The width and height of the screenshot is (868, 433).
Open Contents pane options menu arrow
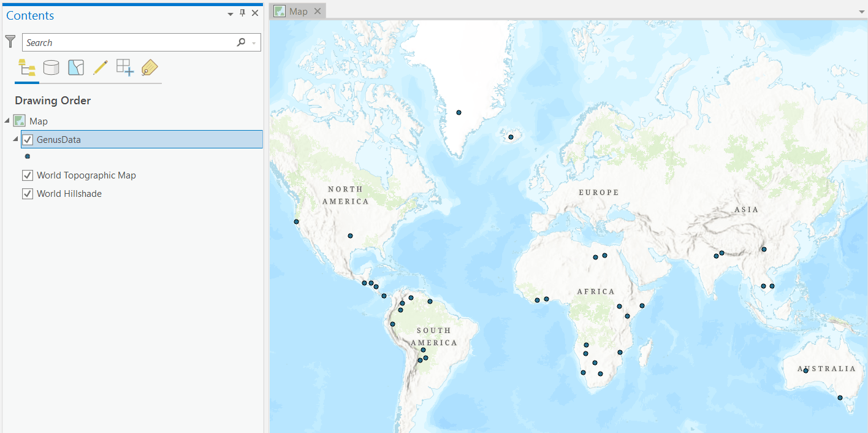pyautogui.click(x=230, y=13)
